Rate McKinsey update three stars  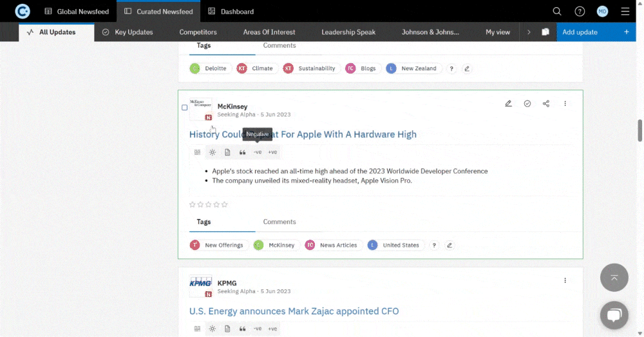click(208, 205)
